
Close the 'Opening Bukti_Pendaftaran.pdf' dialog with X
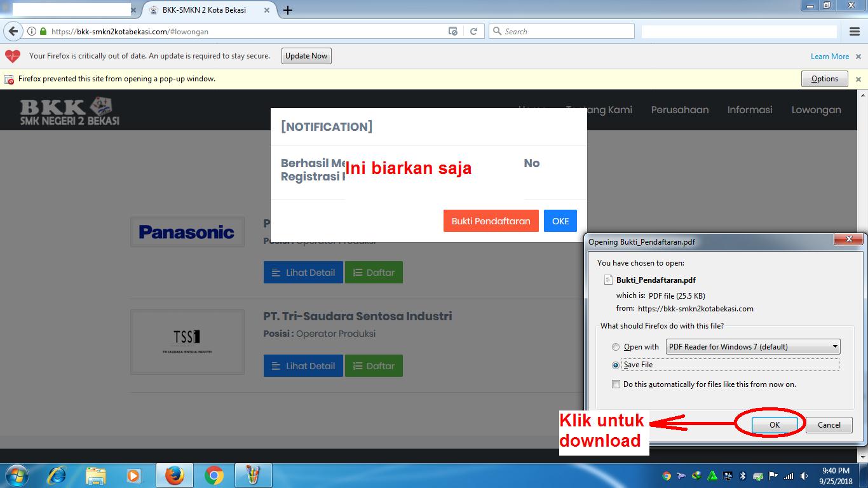click(x=849, y=240)
